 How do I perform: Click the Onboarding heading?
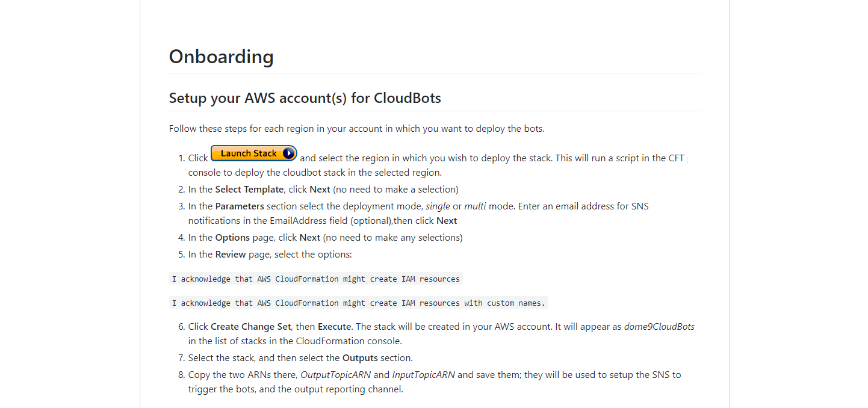222,57
